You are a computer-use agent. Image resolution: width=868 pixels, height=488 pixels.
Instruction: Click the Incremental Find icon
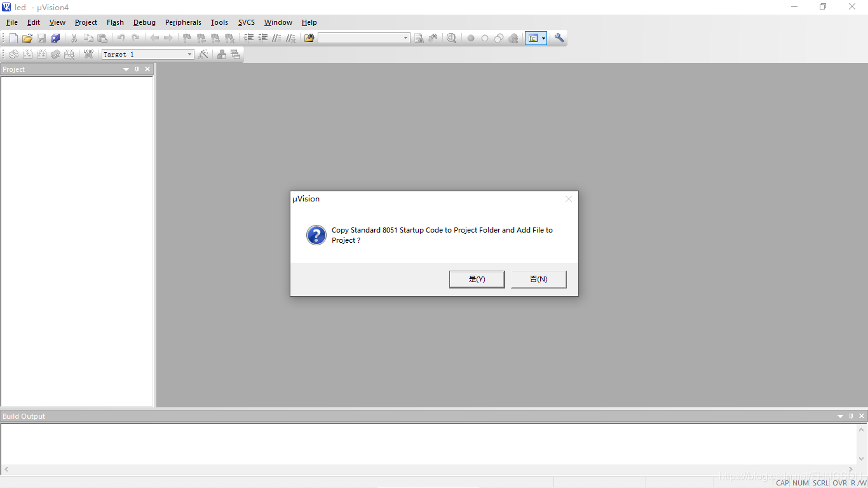tap(433, 38)
